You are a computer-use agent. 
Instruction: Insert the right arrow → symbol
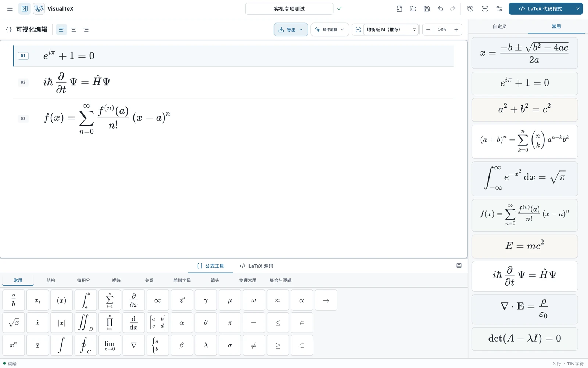[326, 300]
